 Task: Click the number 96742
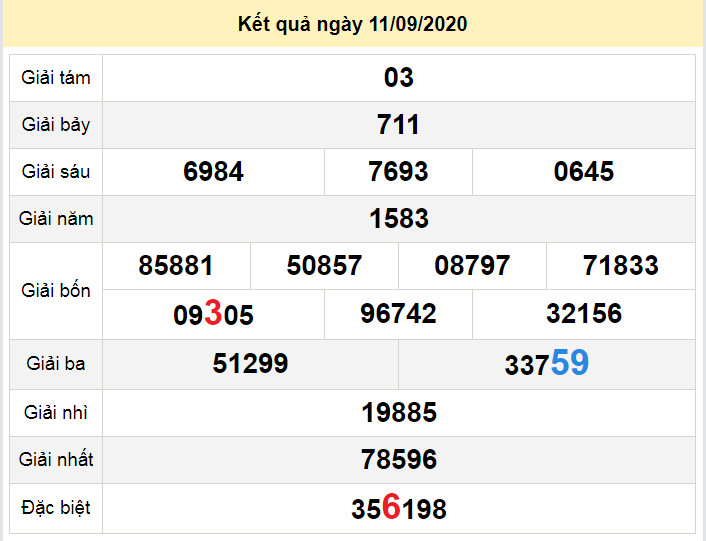click(398, 314)
